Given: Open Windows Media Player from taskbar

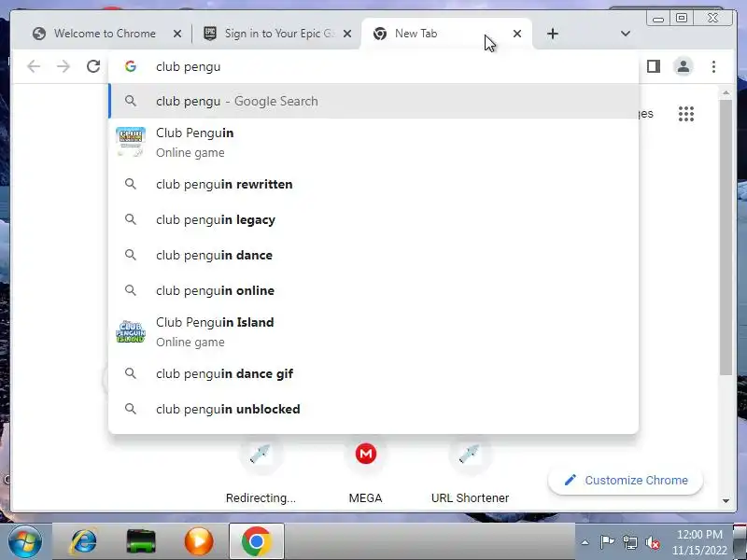Looking at the screenshot, I should tap(199, 541).
